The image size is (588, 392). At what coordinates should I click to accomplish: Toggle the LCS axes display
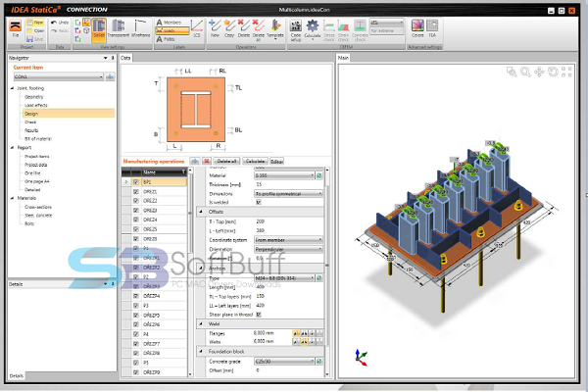(x=197, y=29)
